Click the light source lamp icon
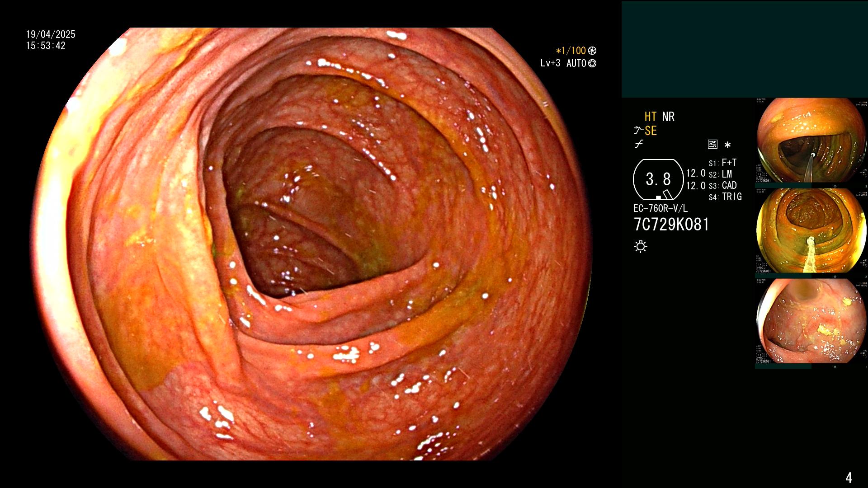The image size is (868, 488). click(x=641, y=246)
